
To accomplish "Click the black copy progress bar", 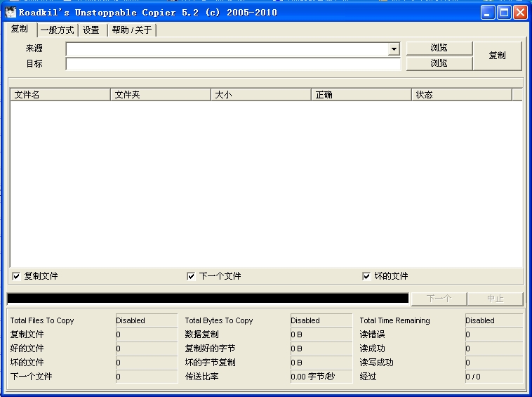I will point(208,298).
